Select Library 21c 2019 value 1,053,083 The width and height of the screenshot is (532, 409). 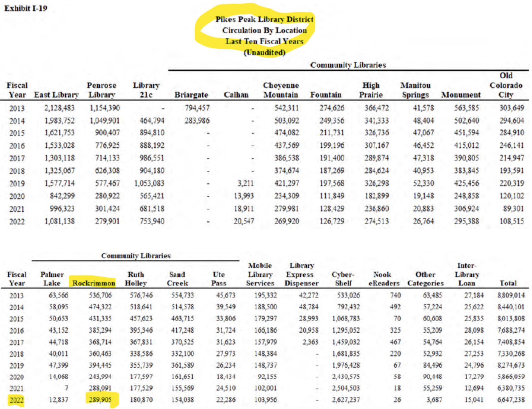point(149,183)
